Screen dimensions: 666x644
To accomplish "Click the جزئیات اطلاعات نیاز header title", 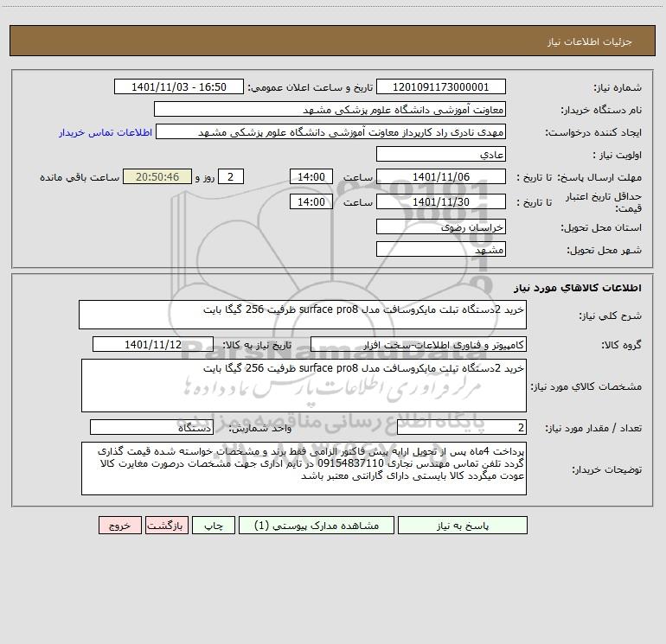I will 590,41.
